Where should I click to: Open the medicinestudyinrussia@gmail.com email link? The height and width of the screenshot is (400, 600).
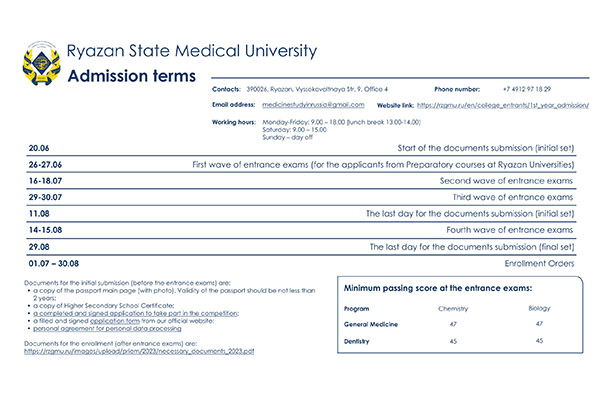pos(313,104)
